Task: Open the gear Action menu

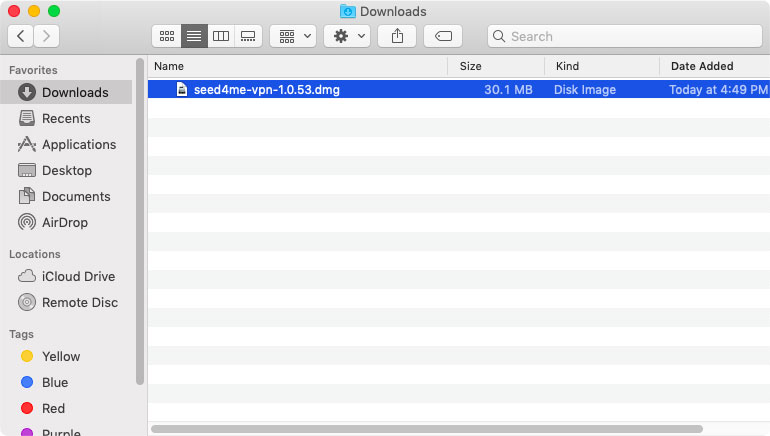Action: tap(347, 36)
